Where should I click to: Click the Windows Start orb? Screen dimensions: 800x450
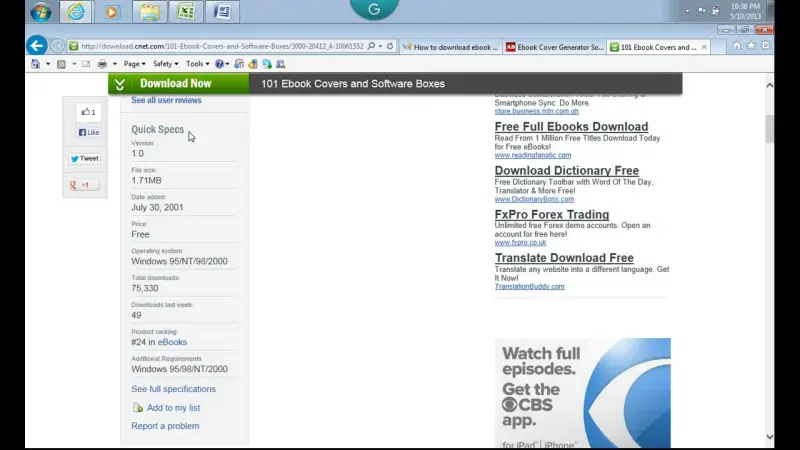(x=40, y=12)
